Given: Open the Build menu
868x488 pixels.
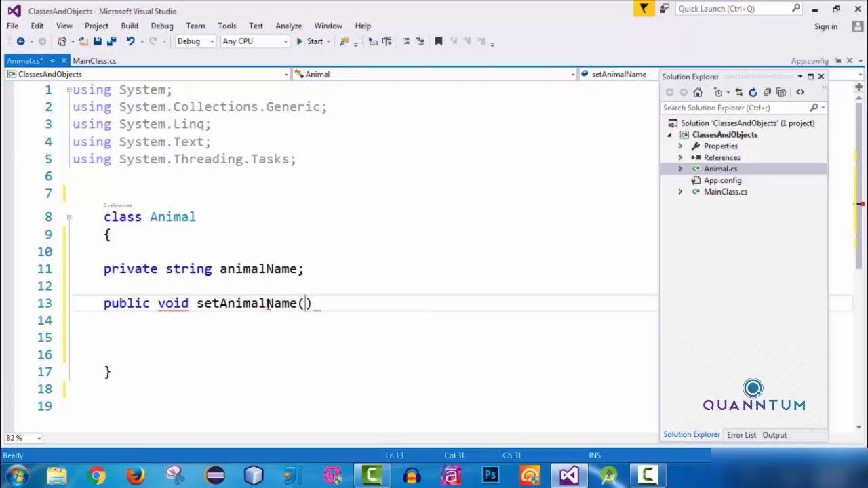Looking at the screenshot, I should pyautogui.click(x=130, y=26).
